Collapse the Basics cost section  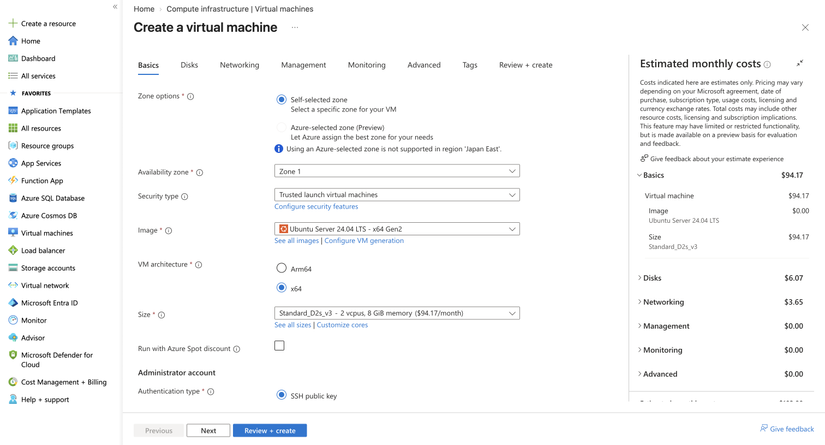click(639, 175)
